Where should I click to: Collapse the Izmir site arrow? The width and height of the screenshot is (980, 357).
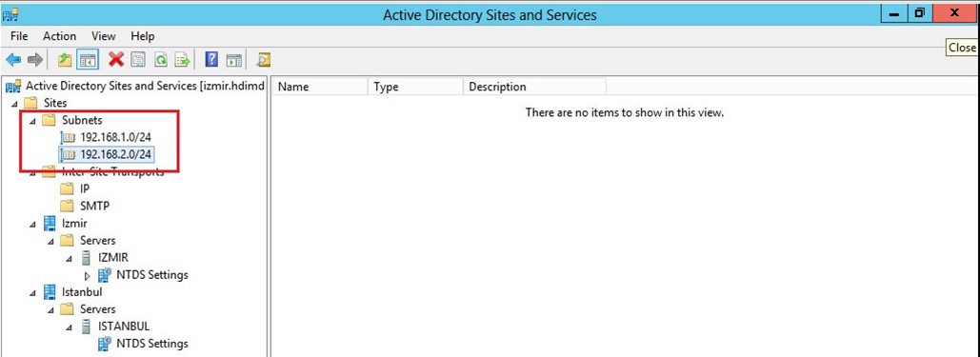tap(32, 223)
